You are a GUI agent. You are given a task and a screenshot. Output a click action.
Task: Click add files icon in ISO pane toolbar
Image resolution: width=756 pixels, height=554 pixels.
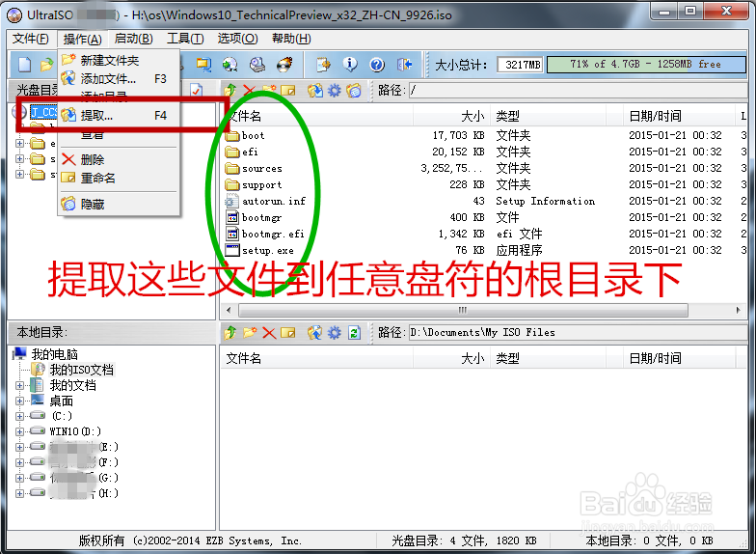tap(314, 90)
